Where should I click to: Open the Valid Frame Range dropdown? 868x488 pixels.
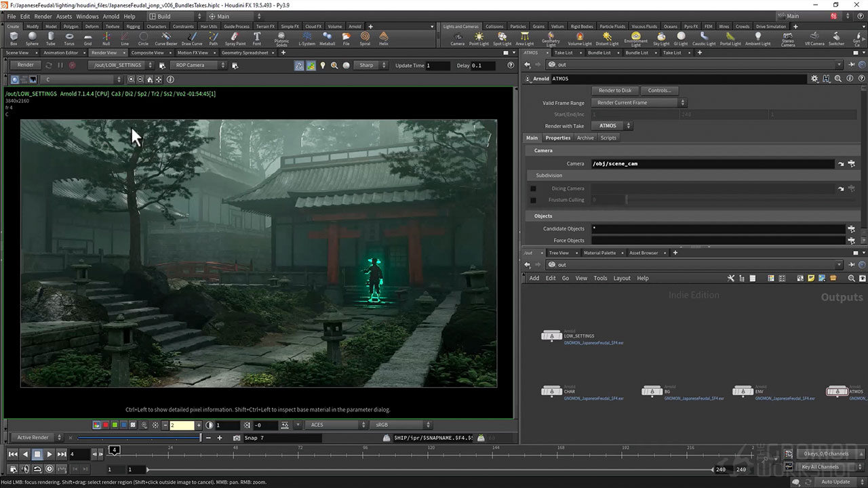(x=639, y=103)
